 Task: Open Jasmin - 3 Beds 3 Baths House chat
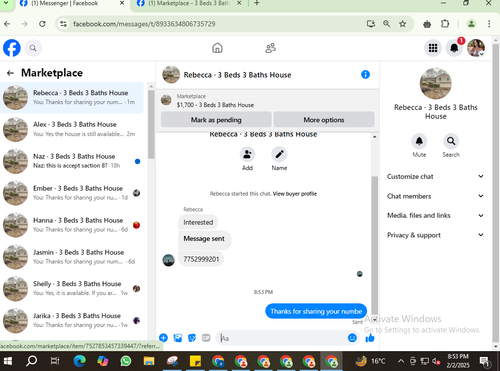pos(72,257)
